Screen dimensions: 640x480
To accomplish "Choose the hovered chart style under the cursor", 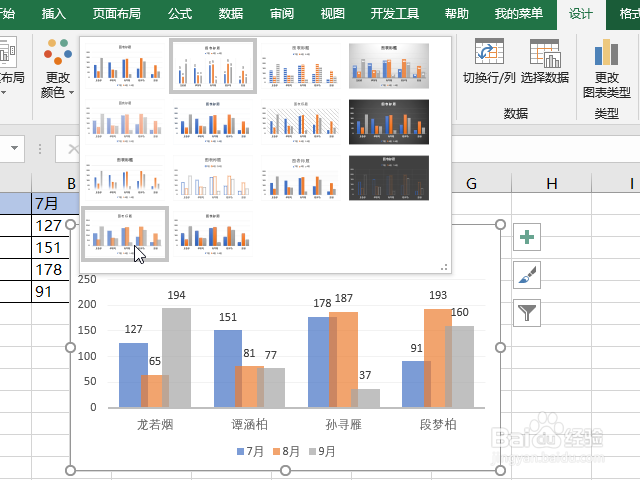I will coord(125,234).
